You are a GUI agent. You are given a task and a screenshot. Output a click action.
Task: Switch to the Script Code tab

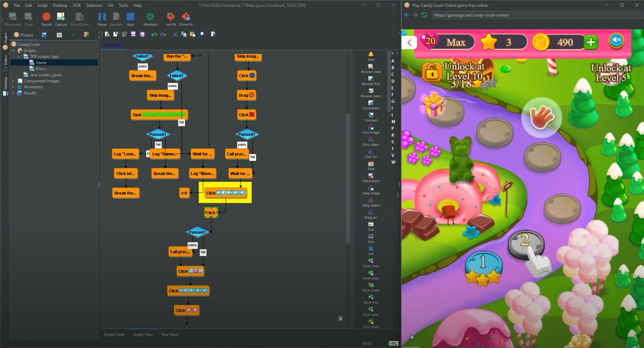(x=114, y=334)
